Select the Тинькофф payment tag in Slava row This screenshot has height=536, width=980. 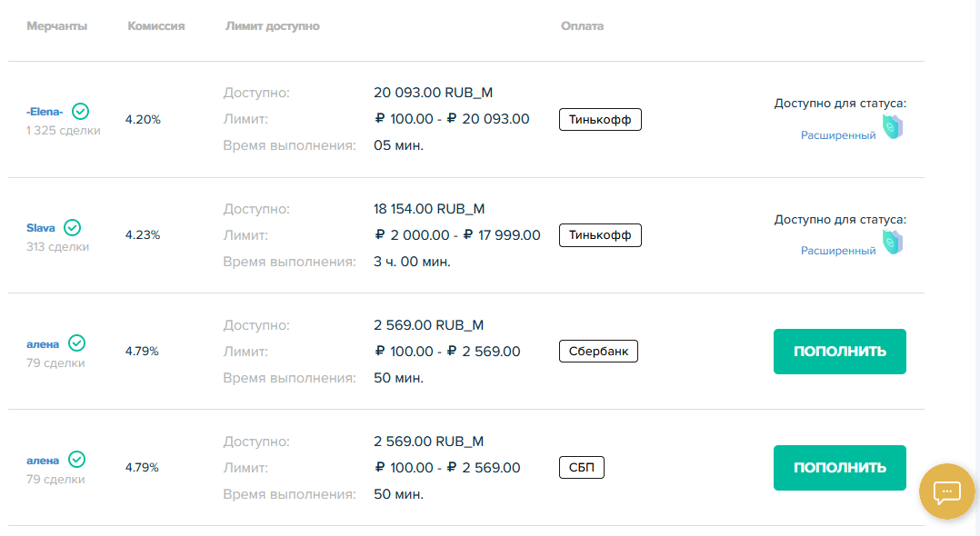coord(600,236)
